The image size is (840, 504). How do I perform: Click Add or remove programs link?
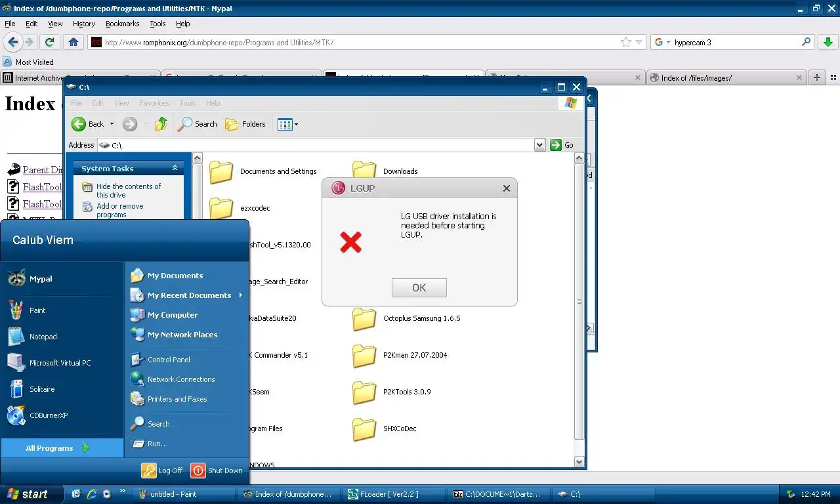tap(120, 210)
